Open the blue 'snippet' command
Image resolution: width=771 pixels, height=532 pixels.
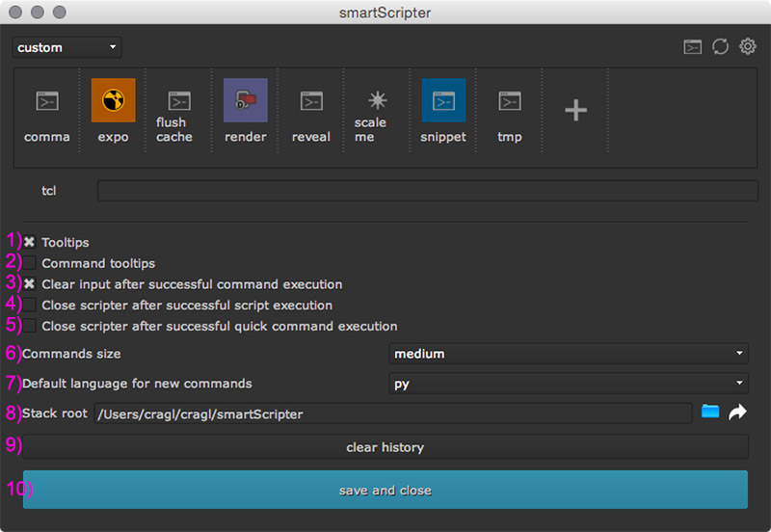coord(443,101)
